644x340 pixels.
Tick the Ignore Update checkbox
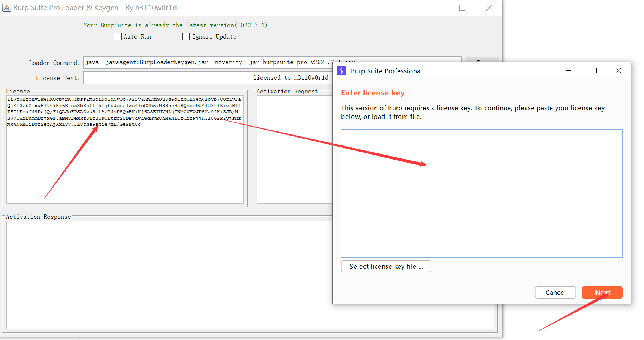click(186, 36)
